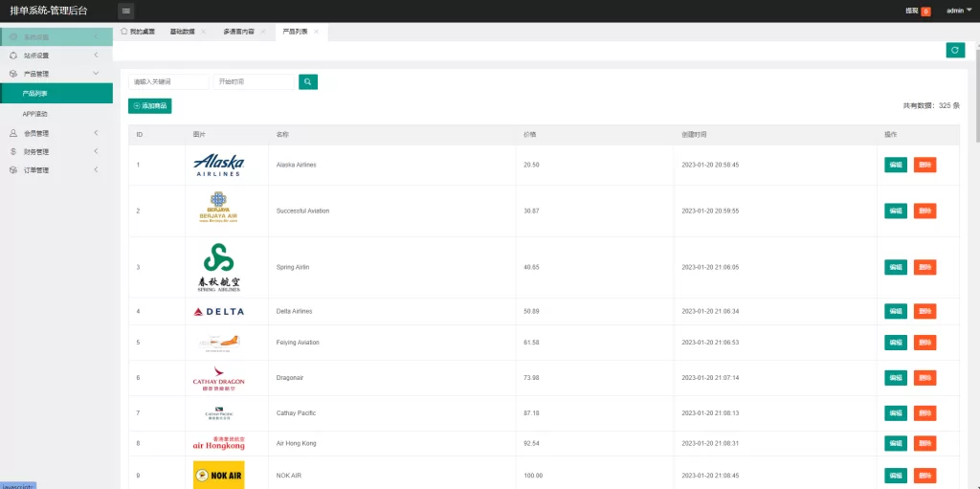Viewport: 980px width, 489px height.
Task: Open the admin user dropdown
Action: tap(957, 11)
